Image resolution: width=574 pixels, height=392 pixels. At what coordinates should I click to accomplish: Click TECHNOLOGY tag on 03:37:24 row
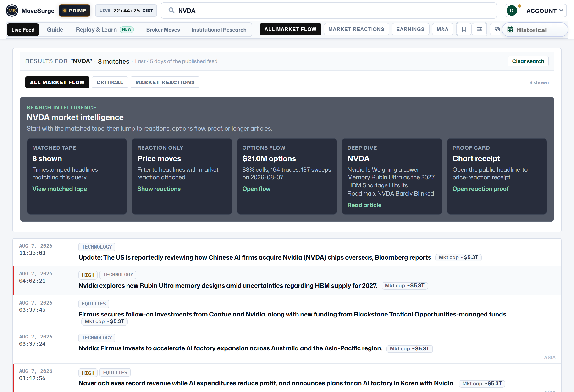click(x=97, y=338)
